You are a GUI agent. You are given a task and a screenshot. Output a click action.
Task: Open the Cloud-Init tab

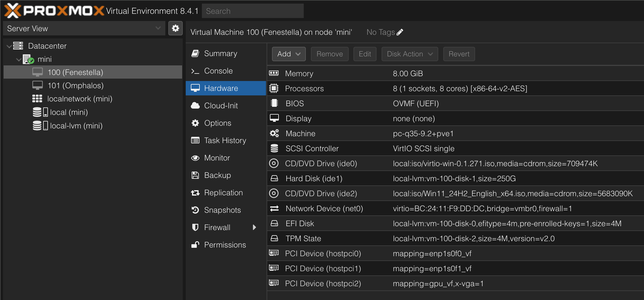point(226,106)
